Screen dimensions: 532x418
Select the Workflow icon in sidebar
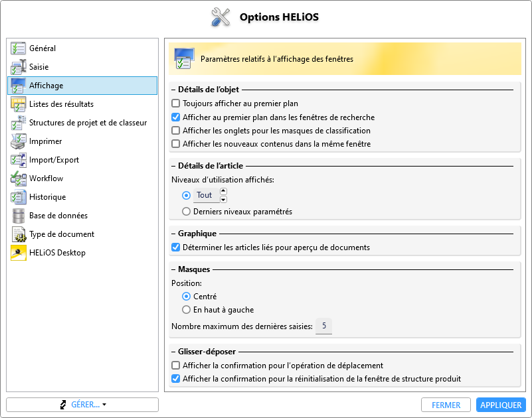pos(18,178)
